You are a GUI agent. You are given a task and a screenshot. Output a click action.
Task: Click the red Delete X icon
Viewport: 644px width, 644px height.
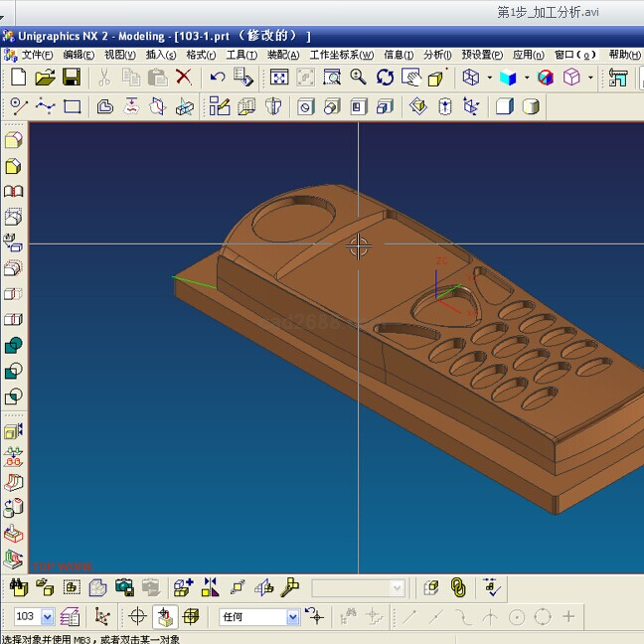[184, 78]
